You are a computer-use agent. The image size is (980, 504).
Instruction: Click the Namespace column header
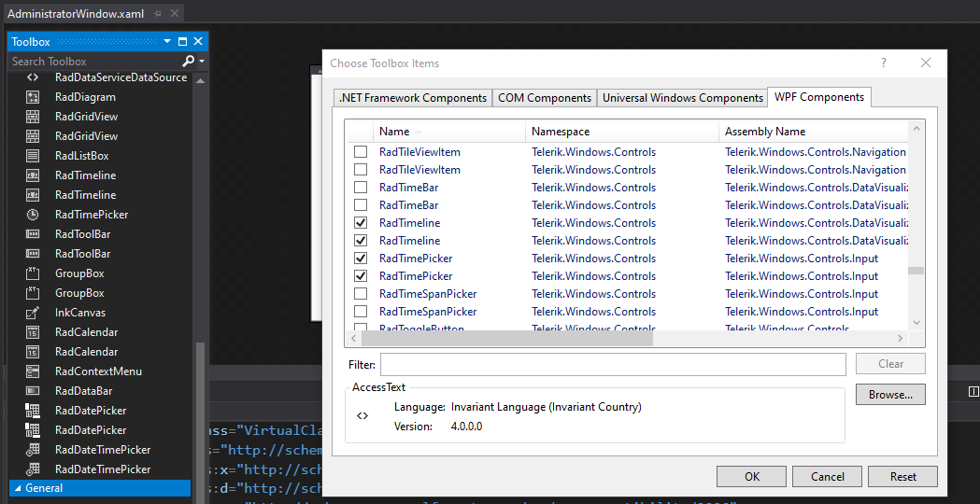622,132
